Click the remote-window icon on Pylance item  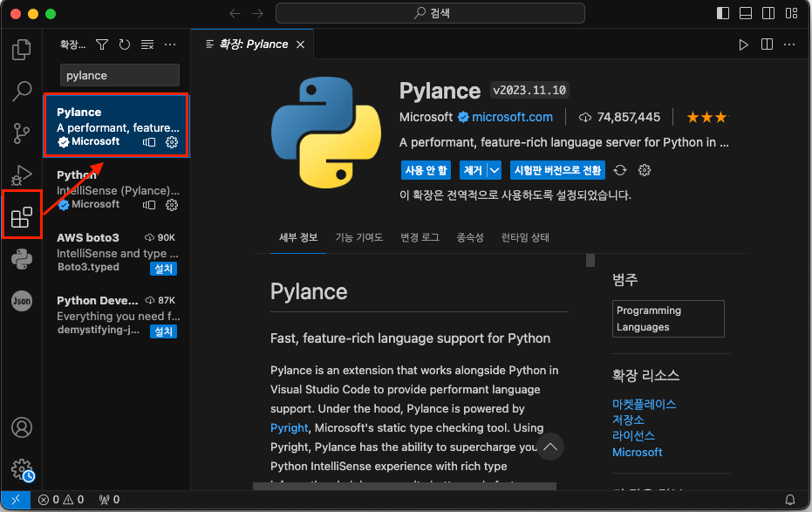click(x=149, y=142)
